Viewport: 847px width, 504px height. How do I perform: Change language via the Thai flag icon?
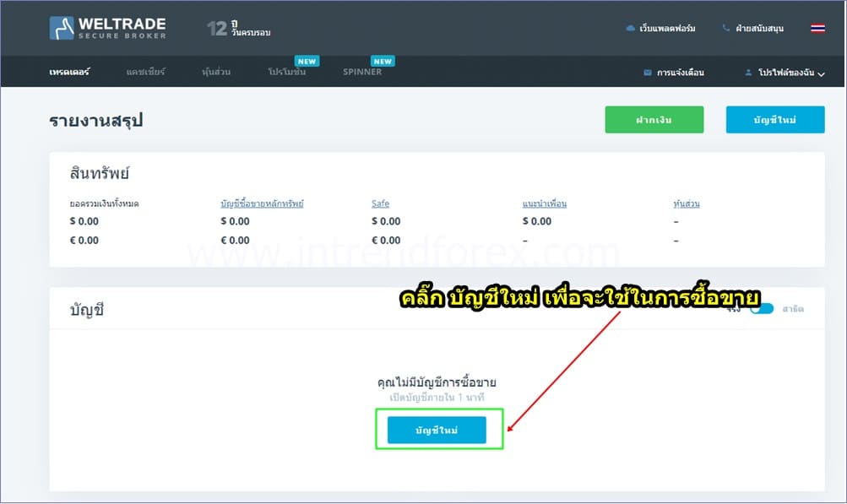(817, 29)
